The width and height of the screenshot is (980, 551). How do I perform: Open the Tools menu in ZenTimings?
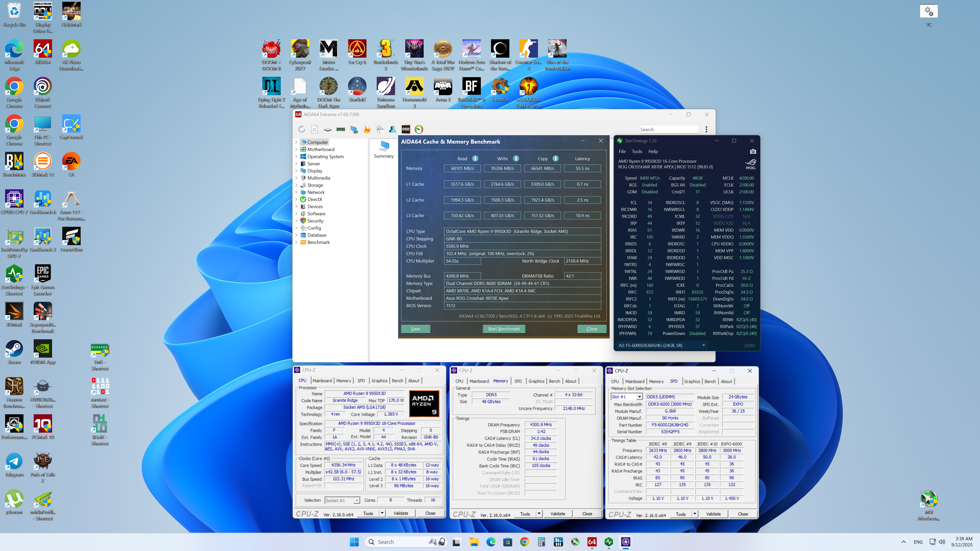click(637, 151)
